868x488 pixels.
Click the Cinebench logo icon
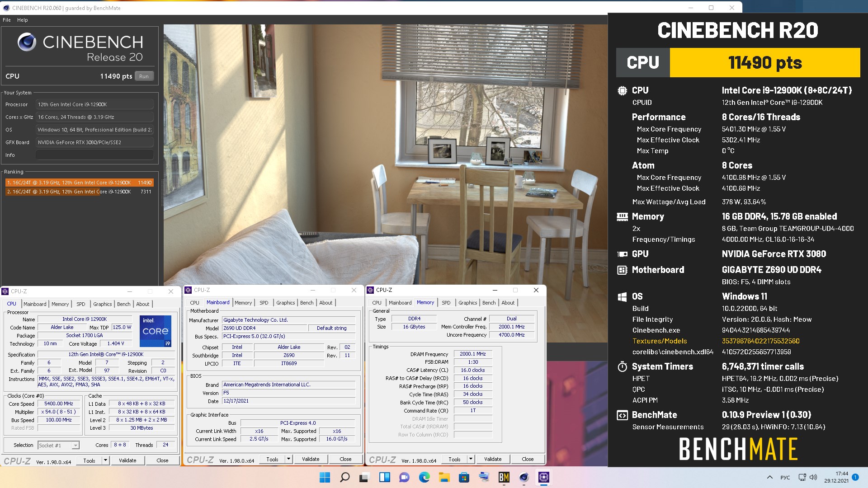pyautogui.click(x=27, y=42)
